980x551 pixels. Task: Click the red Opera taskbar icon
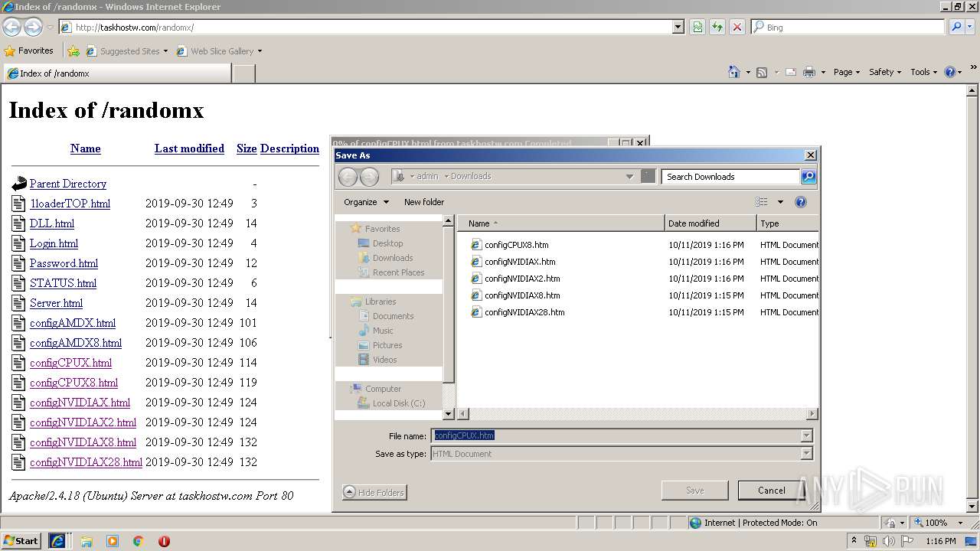(x=164, y=541)
